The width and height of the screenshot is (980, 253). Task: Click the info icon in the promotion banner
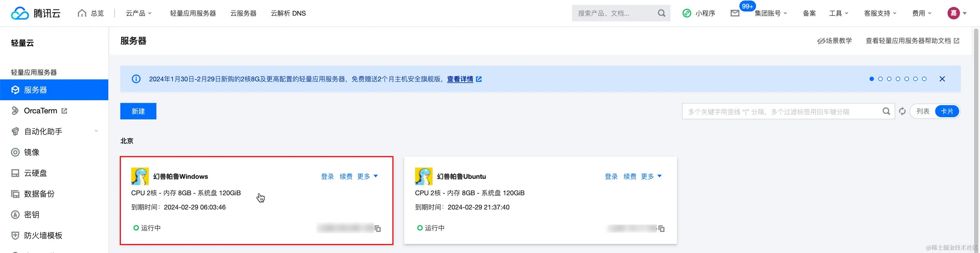(136, 79)
